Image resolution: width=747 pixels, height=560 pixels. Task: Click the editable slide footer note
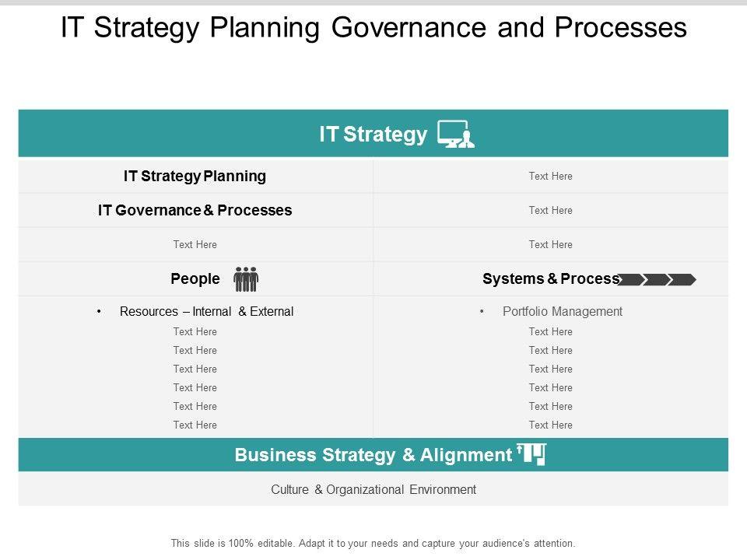(x=373, y=544)
